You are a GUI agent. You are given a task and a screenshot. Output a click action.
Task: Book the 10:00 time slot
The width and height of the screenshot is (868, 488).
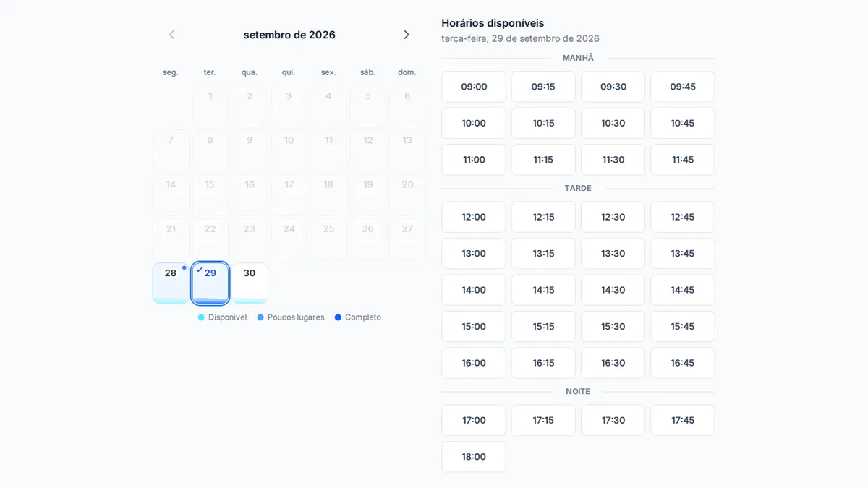474,123
